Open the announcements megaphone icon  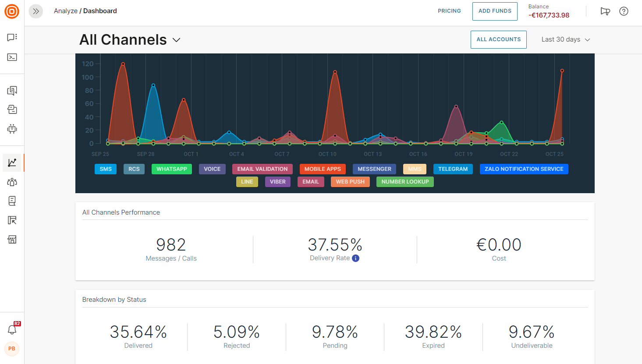605,11
